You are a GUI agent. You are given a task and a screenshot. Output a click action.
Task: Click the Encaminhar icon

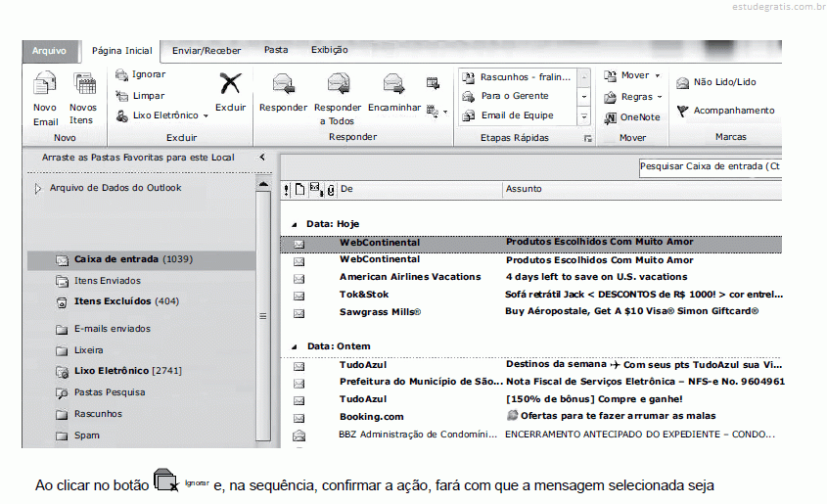[x=393, y=84]
